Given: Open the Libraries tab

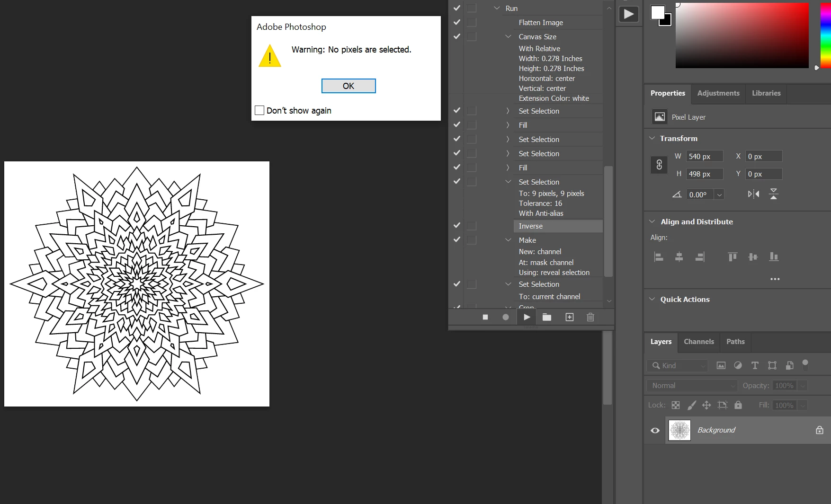Looking at the screenshot, I should (x=766, y=93).
